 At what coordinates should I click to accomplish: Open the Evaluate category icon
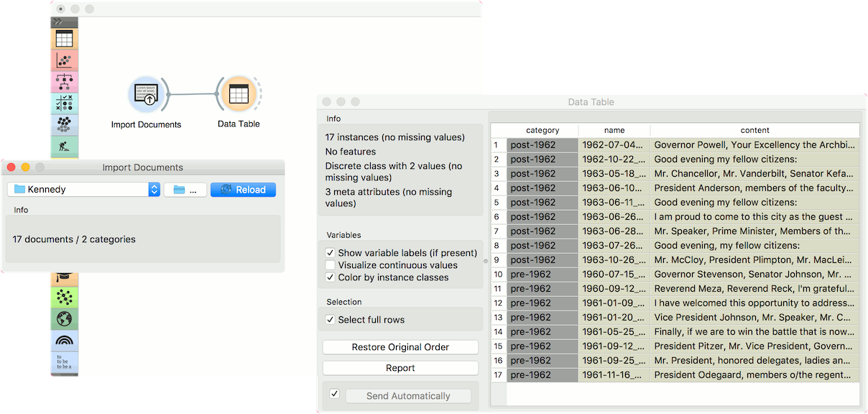pos(64,103)
